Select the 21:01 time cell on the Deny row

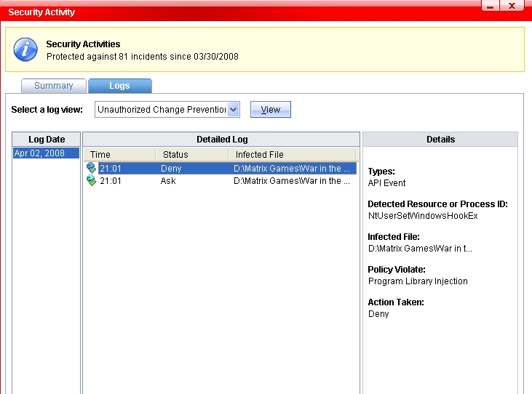(x=111, y=169)
